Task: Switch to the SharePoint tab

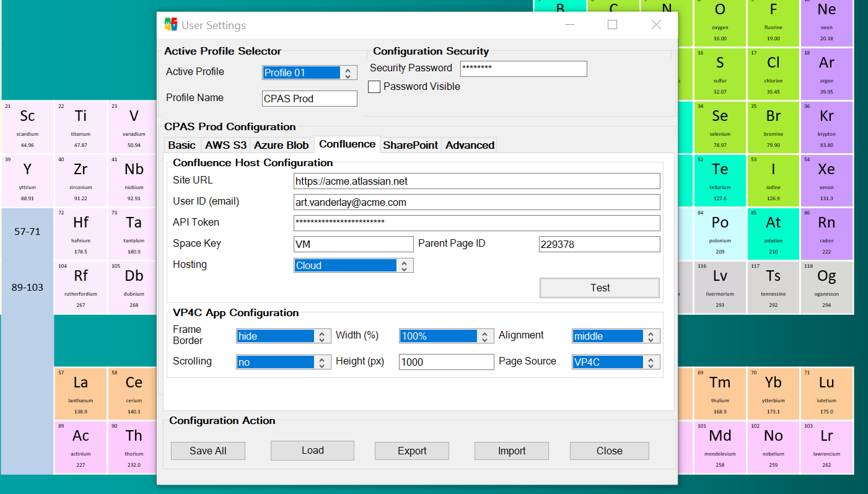Action: (410, 145)
